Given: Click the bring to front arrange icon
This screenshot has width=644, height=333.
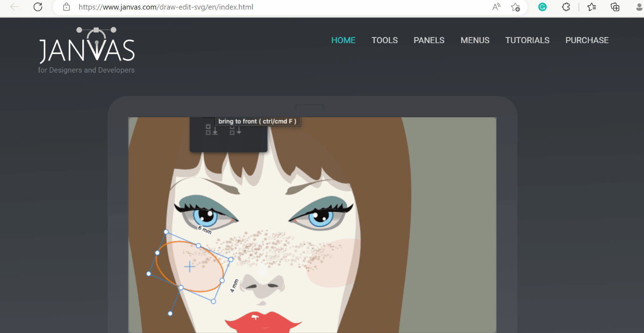Looking at the screenshot, I should 212,130.
